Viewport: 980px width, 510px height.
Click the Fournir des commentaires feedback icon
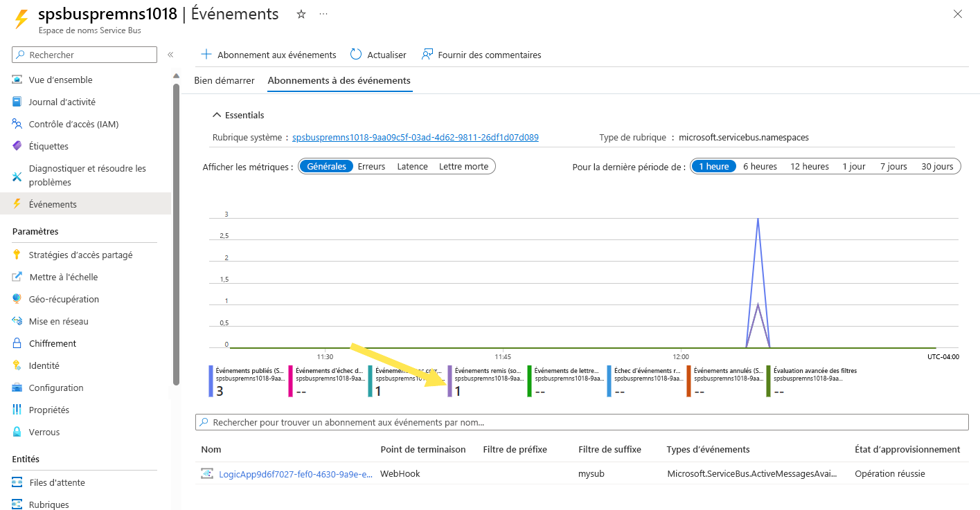coord(427,55)
